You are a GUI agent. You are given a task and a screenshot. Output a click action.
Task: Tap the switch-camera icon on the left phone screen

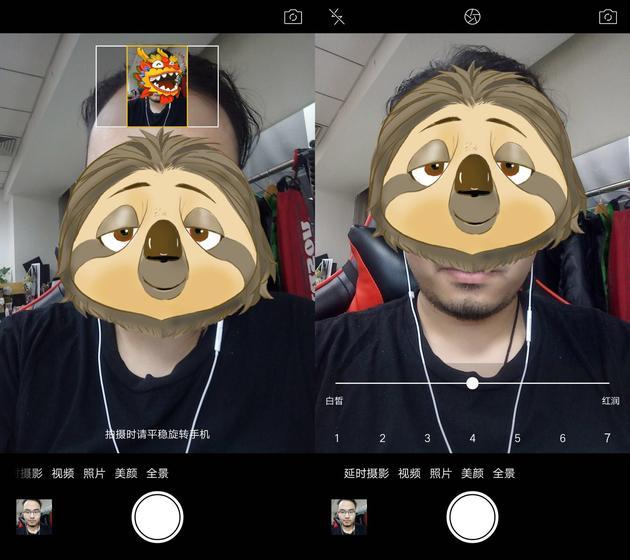(293, 17)
